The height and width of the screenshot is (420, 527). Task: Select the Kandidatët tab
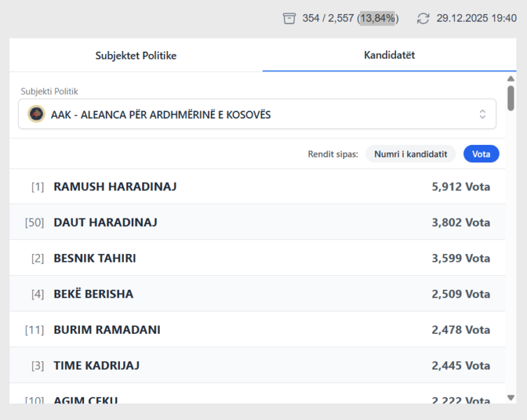point(389,55)
